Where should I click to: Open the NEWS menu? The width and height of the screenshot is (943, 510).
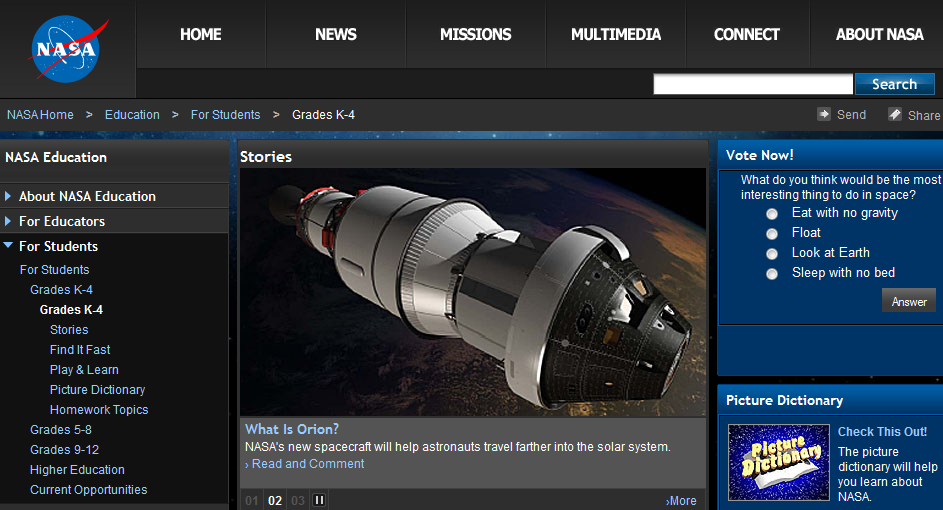336,34
